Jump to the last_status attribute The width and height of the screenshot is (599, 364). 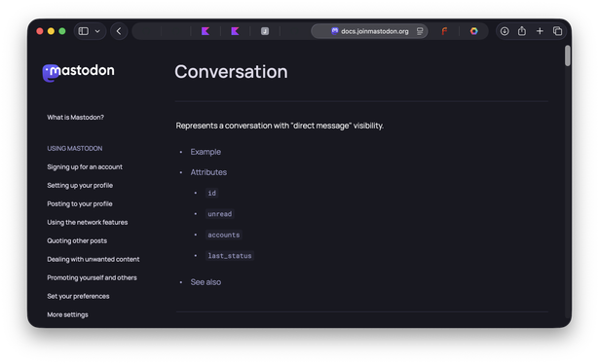pos(230,256)
